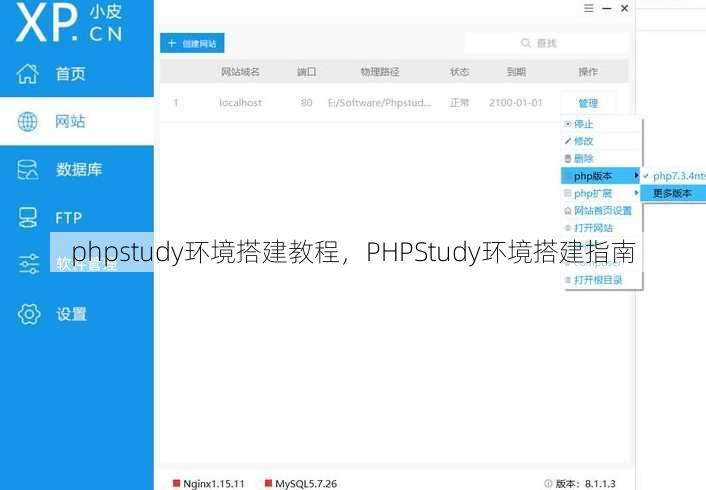Select the 网站 globe sidebar item
The height and width of the screenshot is (490, 706).
tap(77, 122)
